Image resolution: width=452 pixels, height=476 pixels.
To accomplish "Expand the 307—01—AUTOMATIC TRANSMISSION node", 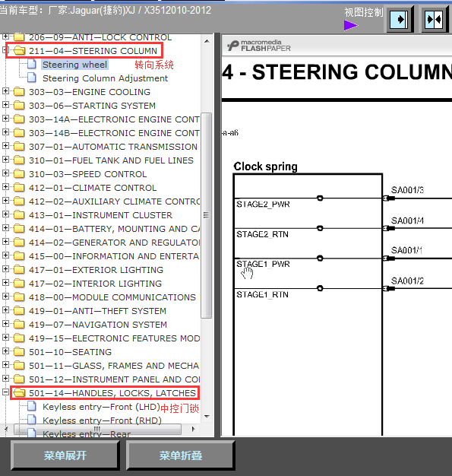I will (x=5, y=146).
